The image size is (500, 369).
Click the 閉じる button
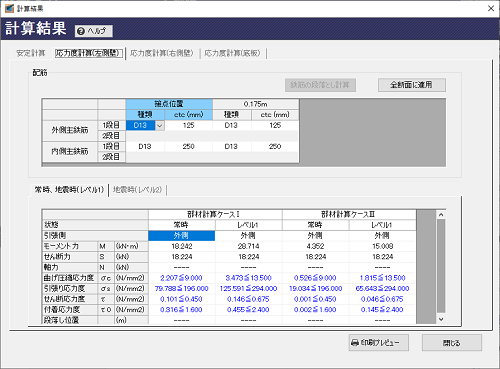[x=452, y=343]
